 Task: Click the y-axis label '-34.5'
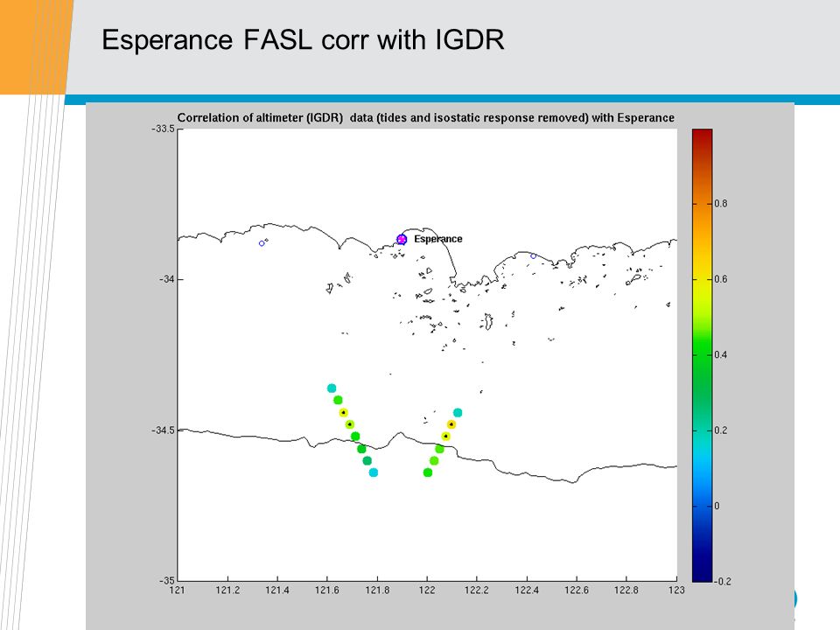click(163, 430)
